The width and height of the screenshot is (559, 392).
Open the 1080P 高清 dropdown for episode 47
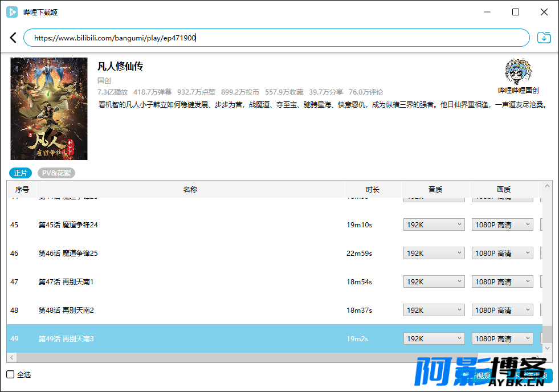503,282
